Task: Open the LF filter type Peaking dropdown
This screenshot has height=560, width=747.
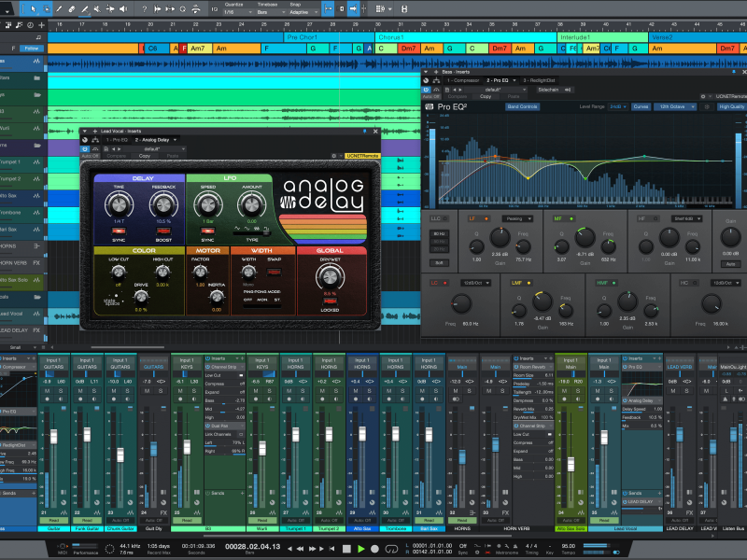Action: [x=518, y=218]
